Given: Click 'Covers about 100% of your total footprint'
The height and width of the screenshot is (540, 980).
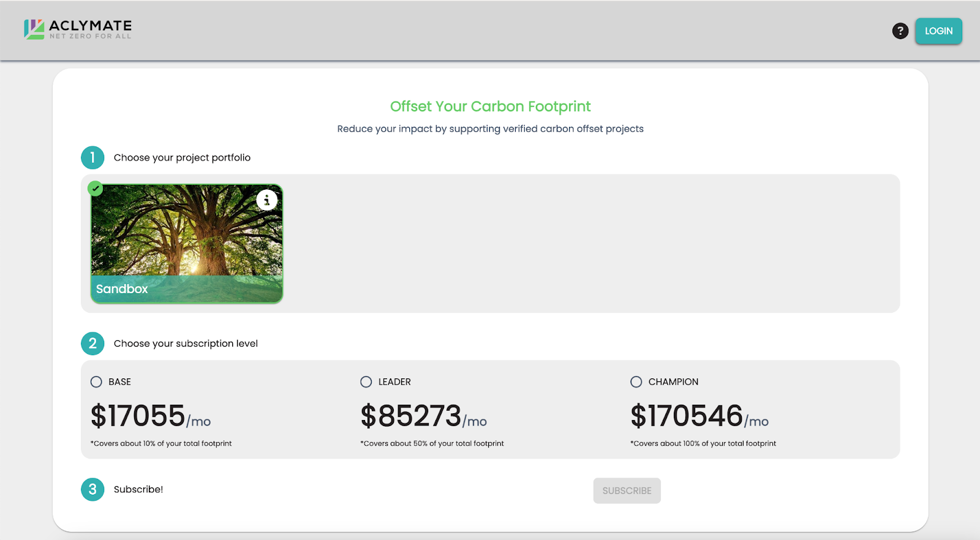Looking at the screenshot, I should pyautogui.click(x=703, y=443).
